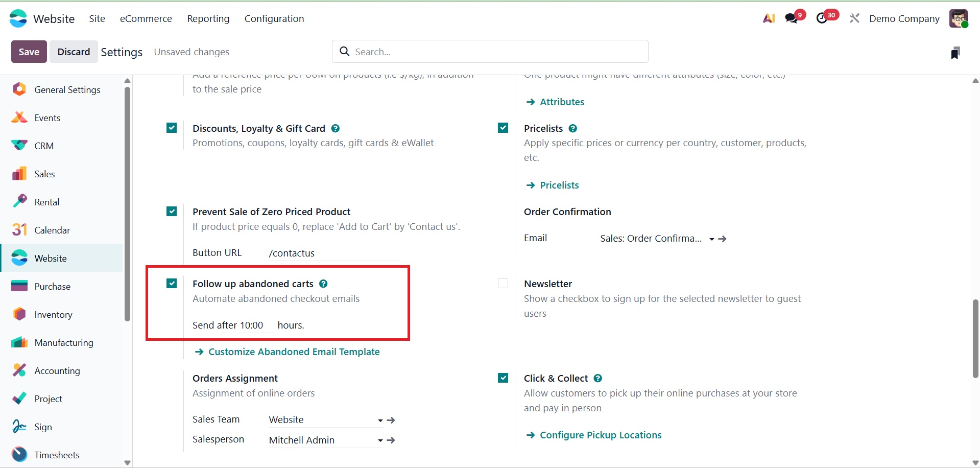This screenshot has height=468, width=980.
Task: Expand the Salesperson dropdown
Action: click(x=380, y=440)
